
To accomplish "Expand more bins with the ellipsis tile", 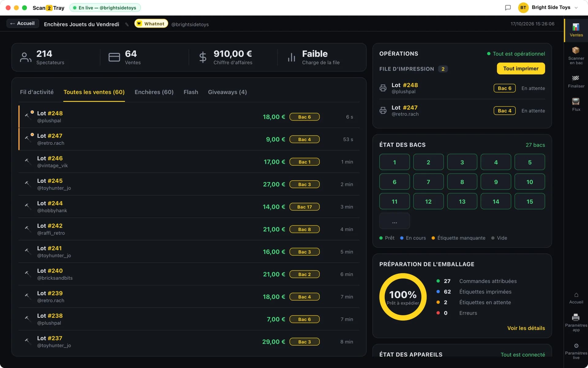I will [x=394, y=221].
